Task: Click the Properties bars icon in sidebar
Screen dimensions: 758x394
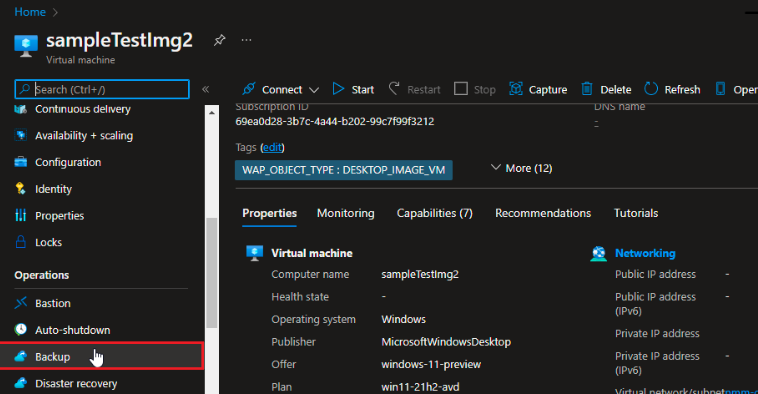Action: pyautogui.click(x=20, y=215)
